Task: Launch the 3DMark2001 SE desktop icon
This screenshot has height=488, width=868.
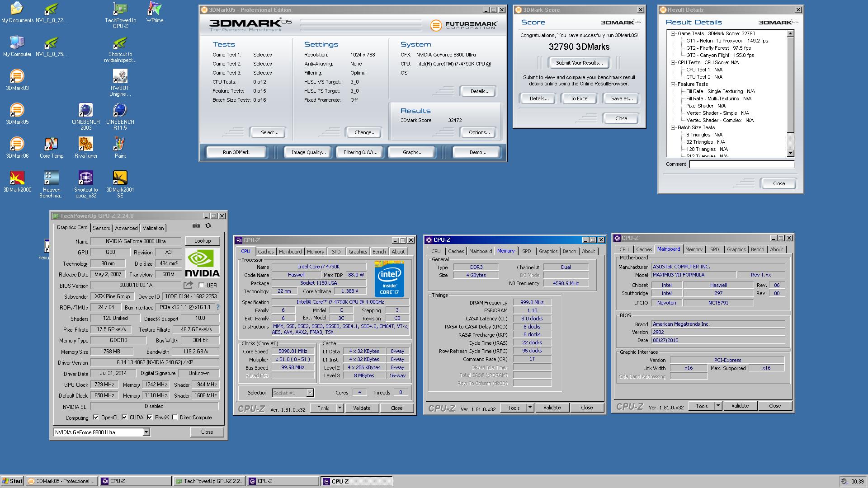Action: [120, 184]
